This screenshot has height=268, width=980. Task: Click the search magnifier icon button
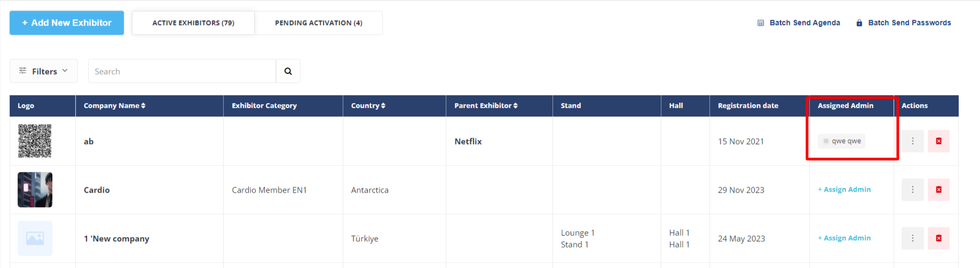click(x=288, y=71)
